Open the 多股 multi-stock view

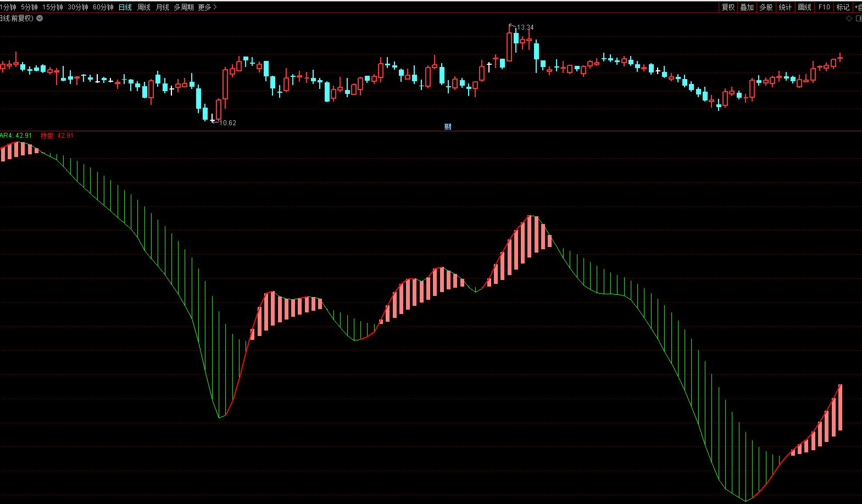[x=766, y=7]
